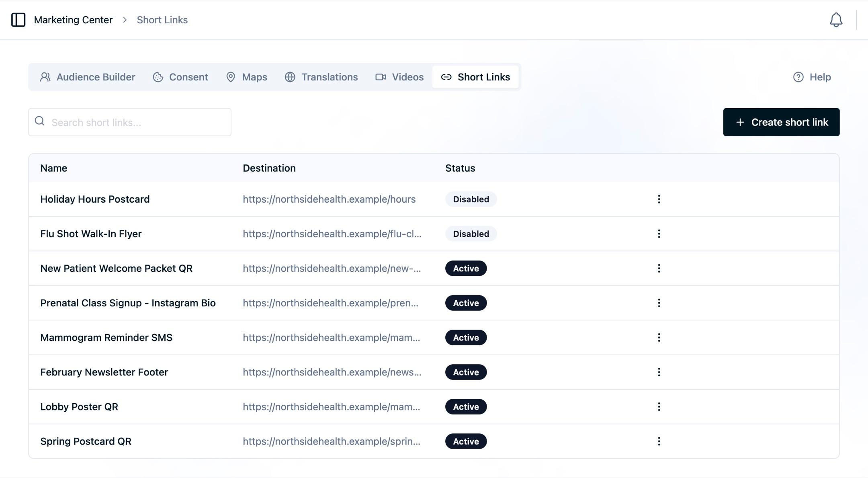868x478 pixels.
Task: Open row menu for Spring Postcard QR
Action: tap(659, 441)
